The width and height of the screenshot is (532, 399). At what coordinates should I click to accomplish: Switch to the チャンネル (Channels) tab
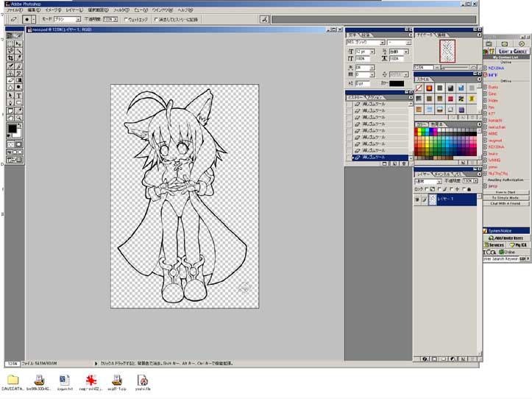[442, 174]
